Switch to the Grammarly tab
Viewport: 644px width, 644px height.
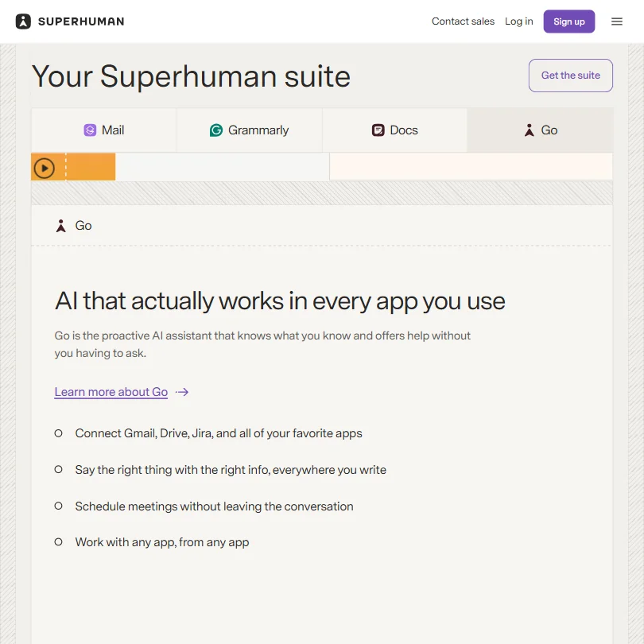[250, 130]
